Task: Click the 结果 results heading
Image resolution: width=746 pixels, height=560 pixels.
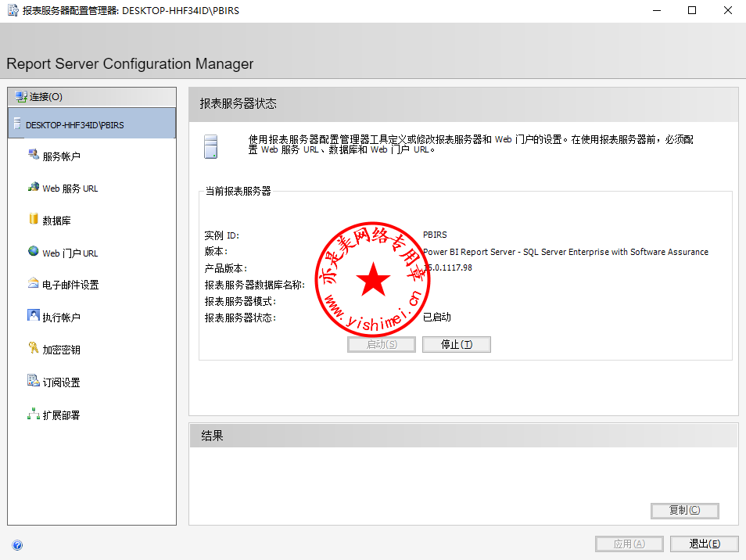Action: pyautogui.click(x=212, y=436)
